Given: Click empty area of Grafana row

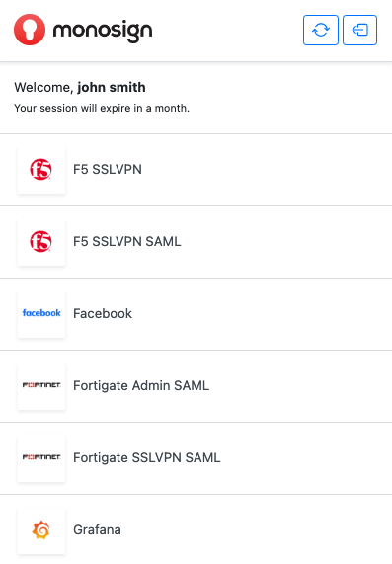Looking at the screenshot, I should coord(256,529).
